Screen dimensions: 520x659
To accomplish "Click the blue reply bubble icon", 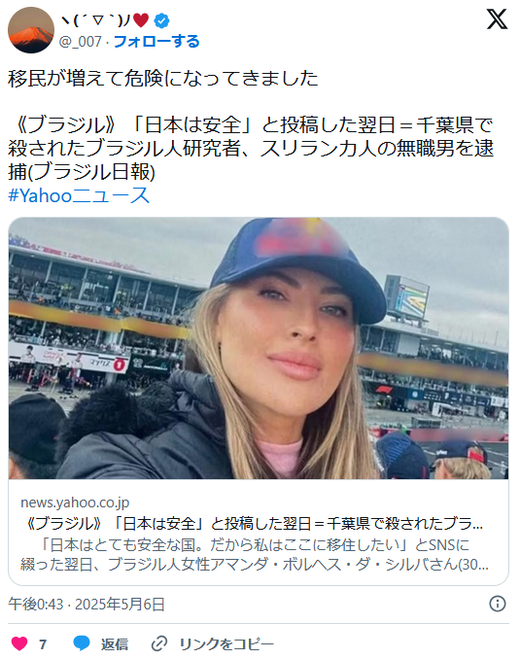I will pos(81,643).
